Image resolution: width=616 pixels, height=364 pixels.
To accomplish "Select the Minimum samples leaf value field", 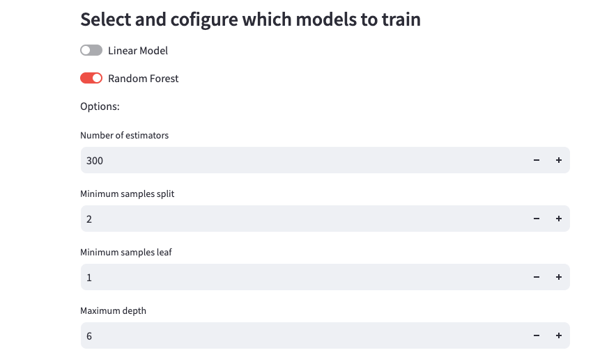I will (x=300, y=278).
